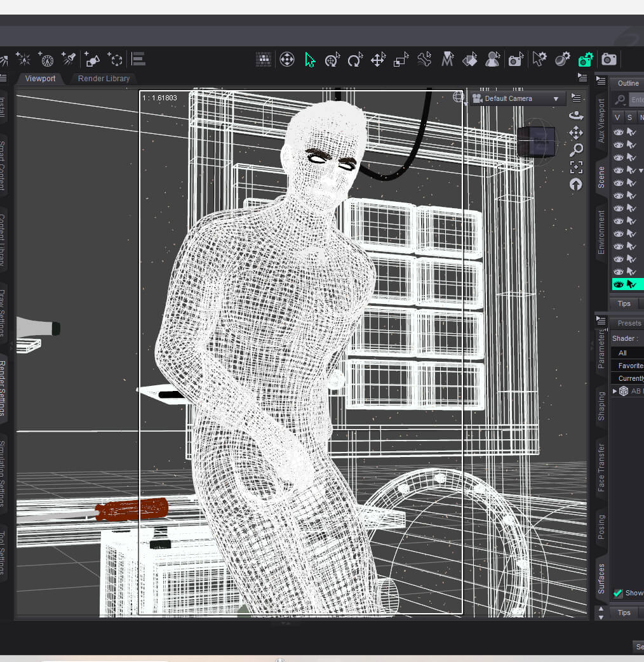The height and width of the screenshot is (662, 644).
Task: Click Tips button at bottom of Surfaces pane
Action: click(624, 612)
